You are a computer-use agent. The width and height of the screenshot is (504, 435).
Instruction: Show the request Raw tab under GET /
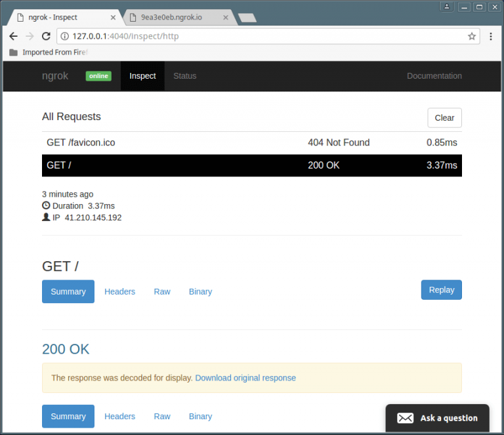(162, 292)
